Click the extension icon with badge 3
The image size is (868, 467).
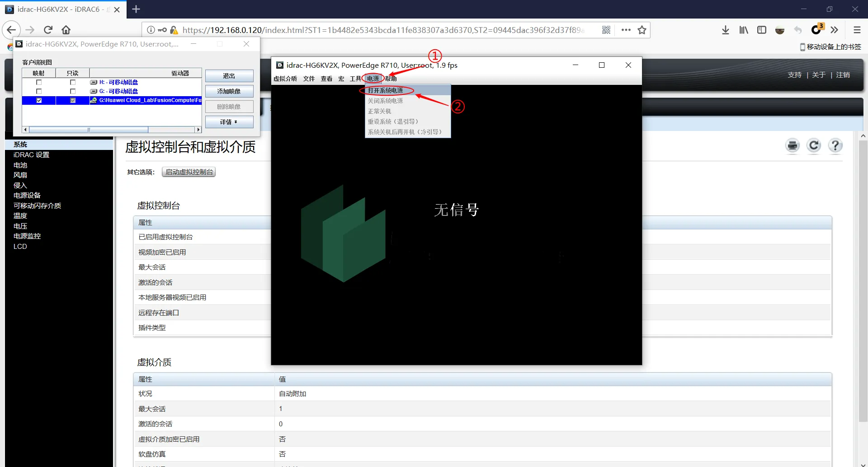tap(816, 29)
